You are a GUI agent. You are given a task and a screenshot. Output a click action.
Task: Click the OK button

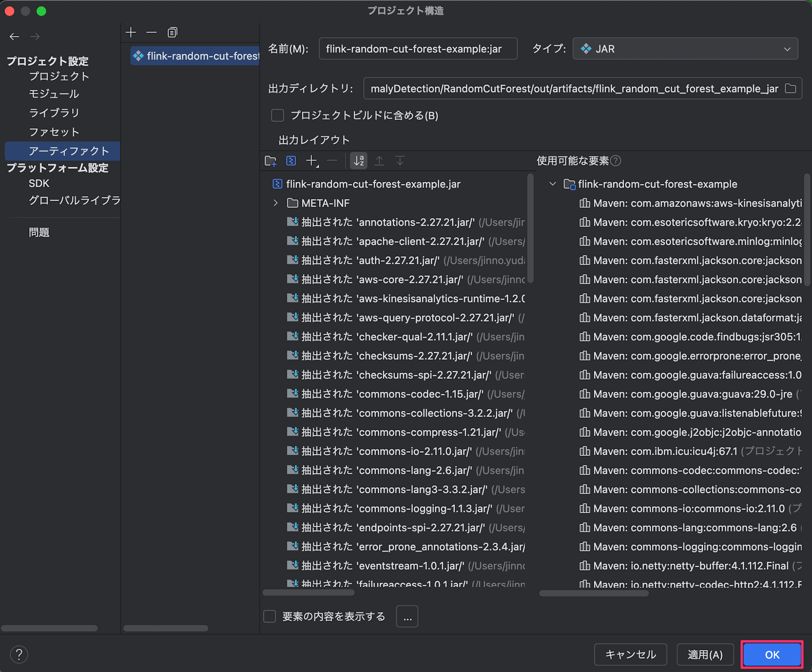772,655
